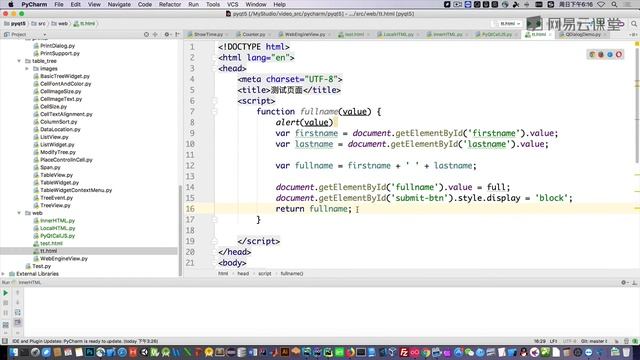Open editor in Chrome browser icon
The image size is (640, 360).
point(592,54)
